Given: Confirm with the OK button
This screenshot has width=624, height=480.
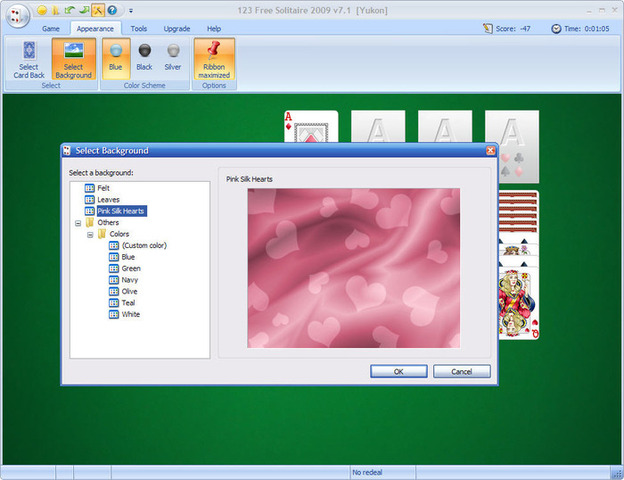Looking at the screenshot, I should tap(399, 371).
